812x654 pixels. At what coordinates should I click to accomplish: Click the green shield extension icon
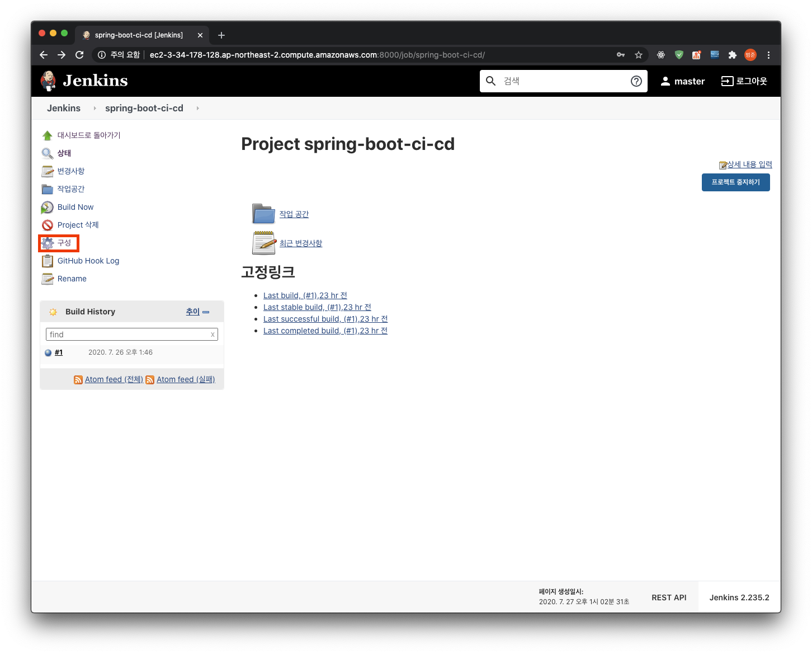(679, 55)
